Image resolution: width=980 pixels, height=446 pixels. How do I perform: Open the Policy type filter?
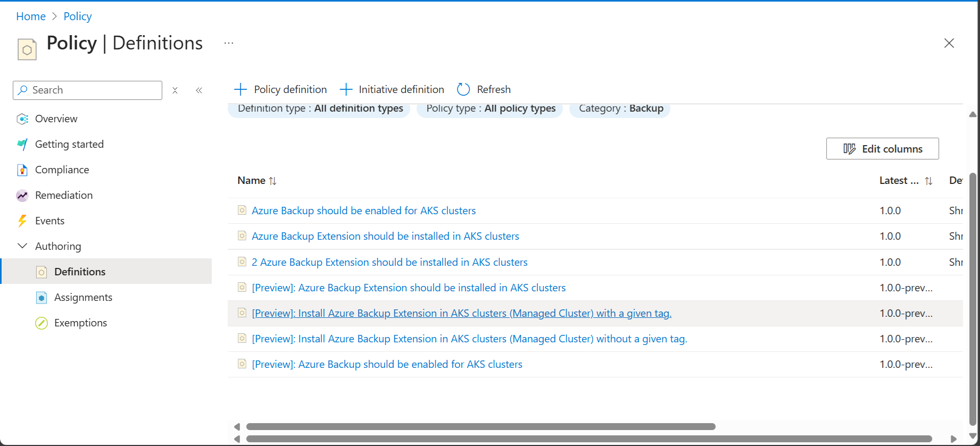tap(490, 109)
